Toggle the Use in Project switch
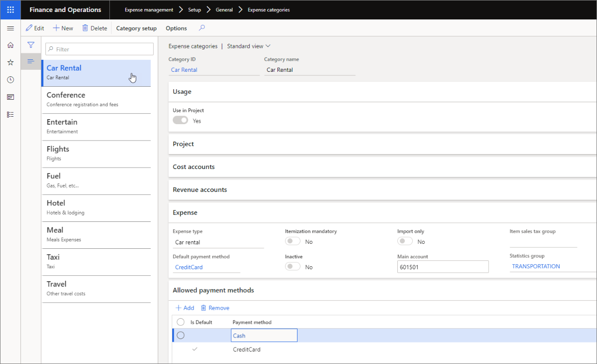The image size is (597, 364). tap(181, 120)
